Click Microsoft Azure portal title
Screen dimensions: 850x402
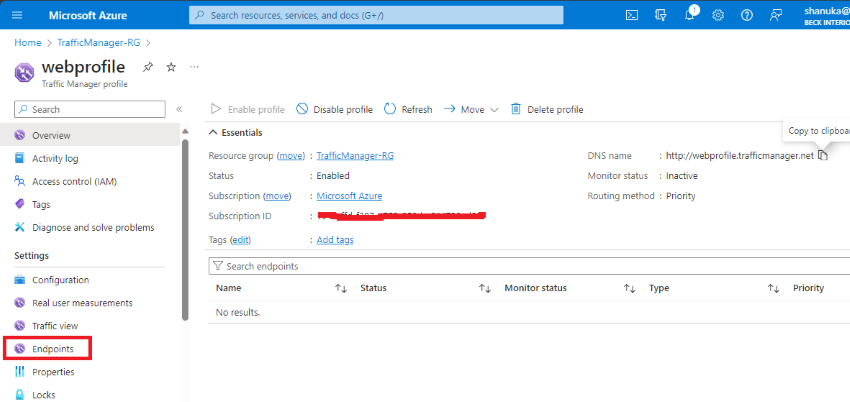coord(88,15)
